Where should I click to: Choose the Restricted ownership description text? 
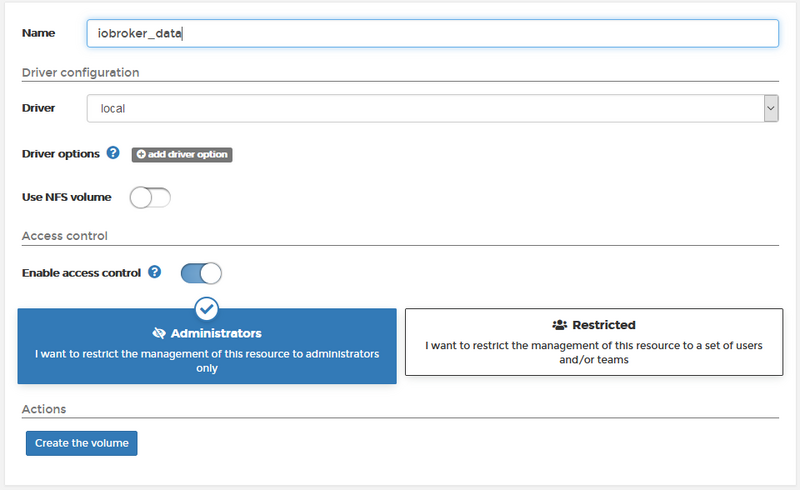point(593,352)
